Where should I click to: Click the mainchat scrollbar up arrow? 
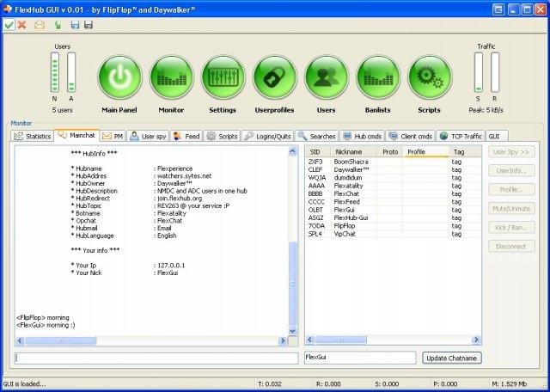click(x=293, y=151)
